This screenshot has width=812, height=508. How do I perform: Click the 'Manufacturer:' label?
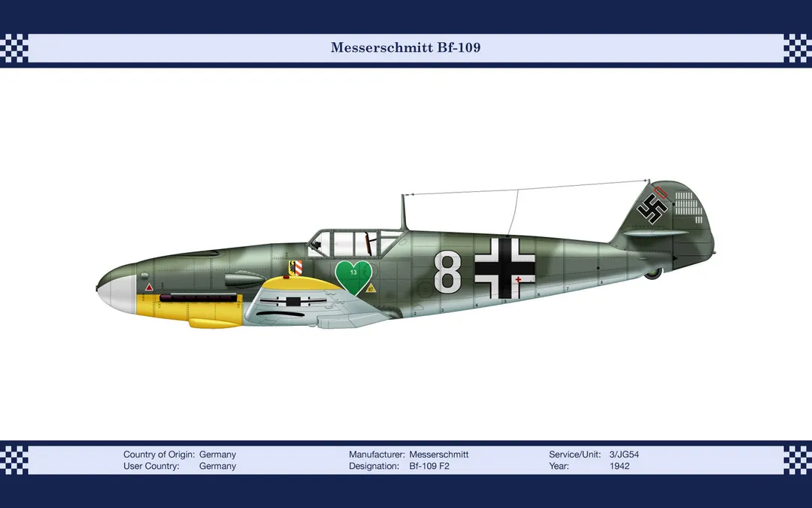coord(377,455)
